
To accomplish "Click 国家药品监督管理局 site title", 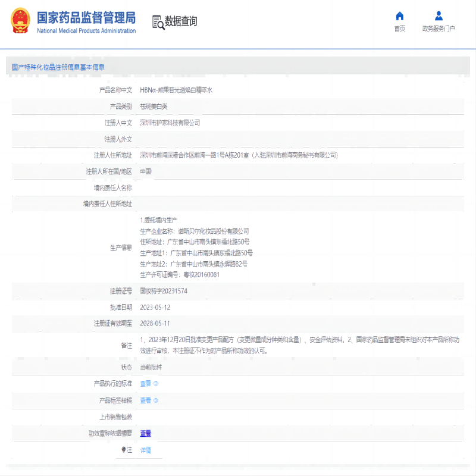I will [86, 18].
